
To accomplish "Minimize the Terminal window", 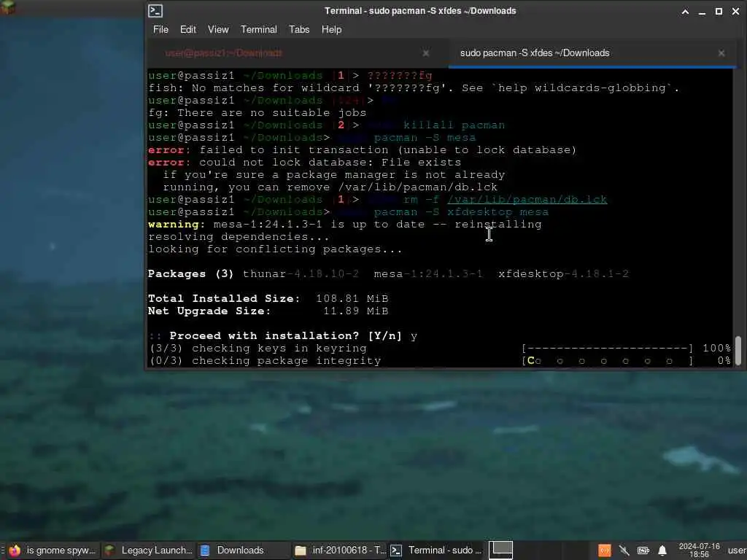I will pos(702,12).
